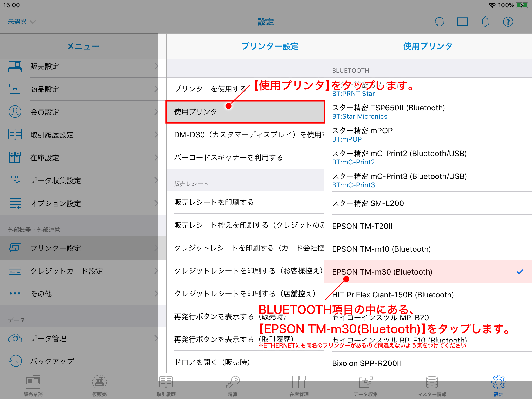The image size is (532, 399).
Task: Open the notifications bell
Action: [x=485, y=22]
